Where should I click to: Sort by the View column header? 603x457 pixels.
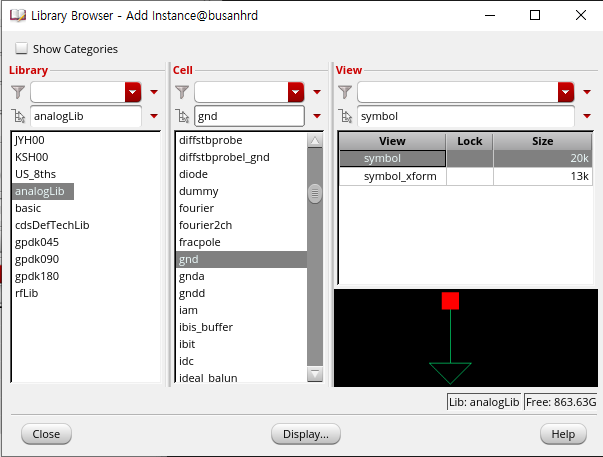coord(392,141)
